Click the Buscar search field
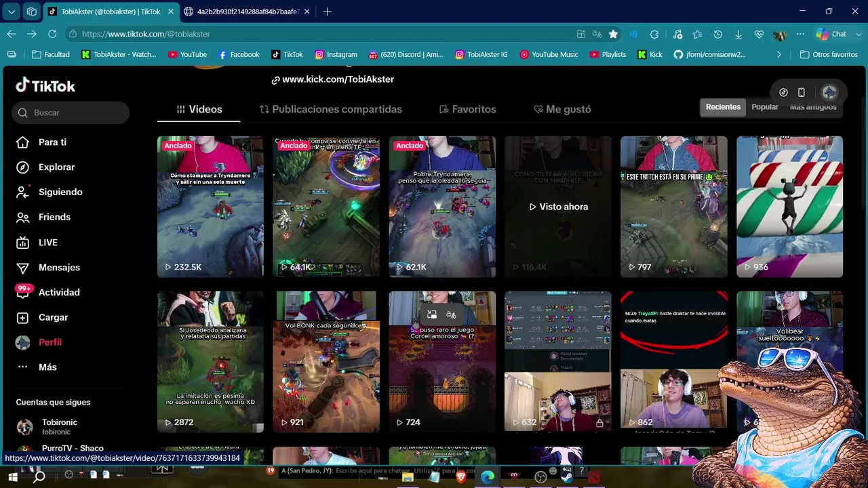868x488 pixels. click(71, 113)
